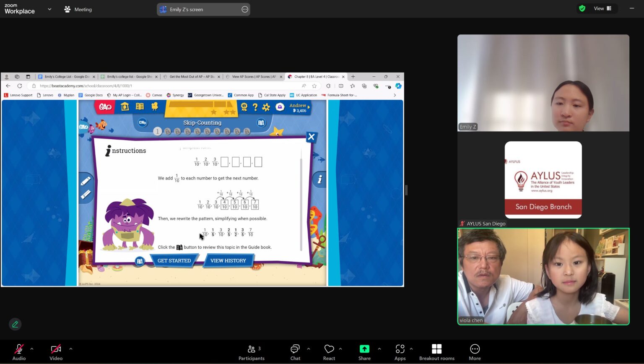Viewport: 644px width, 364px height.
Task: Click the purple avatar icon beside Andrew
Action: (280, 107)
